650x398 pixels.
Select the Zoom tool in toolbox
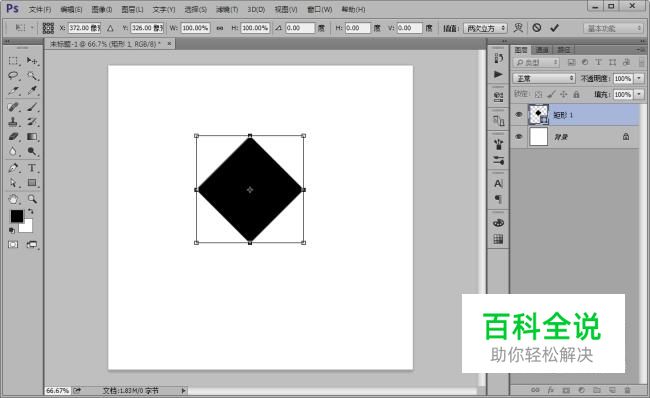tap(32, 199)
